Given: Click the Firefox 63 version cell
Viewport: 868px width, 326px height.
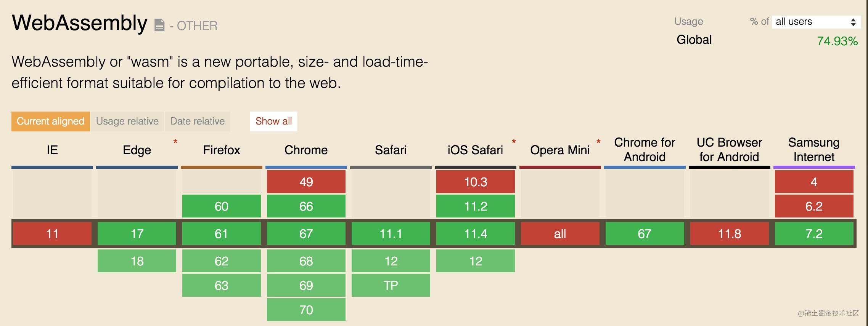Looking at the screenshot, I should [222, 285].
